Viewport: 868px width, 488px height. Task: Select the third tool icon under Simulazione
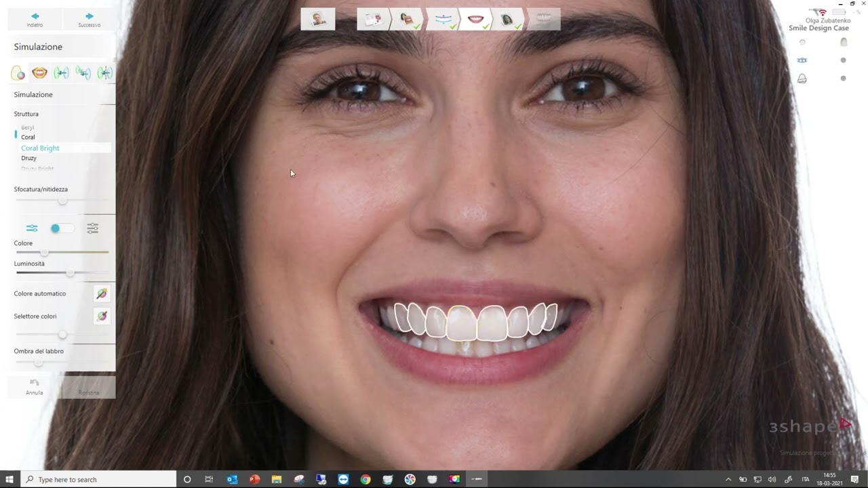tap(62, 73)
